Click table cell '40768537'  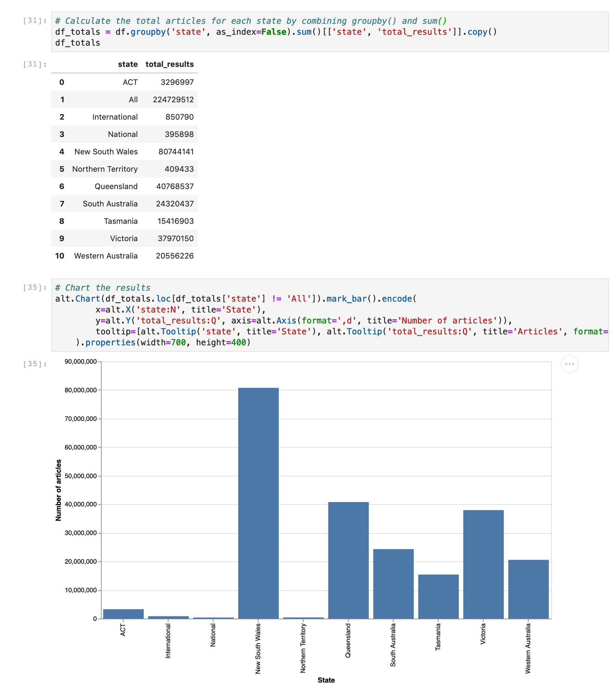point(175,187)
